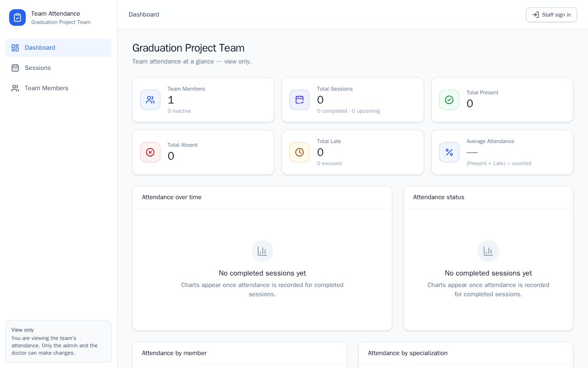
Task: Click the Attendance by member panel title
Action: [174, 353]
